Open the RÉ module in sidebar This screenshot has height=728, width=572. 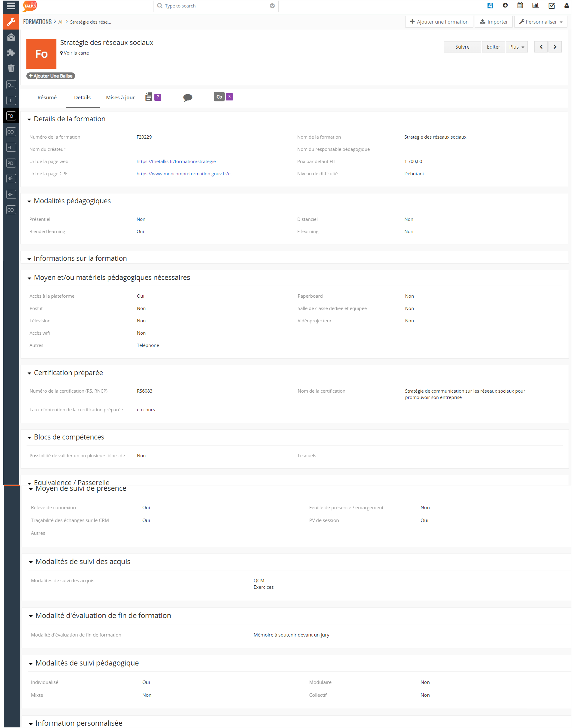click(x=11, y=179)
